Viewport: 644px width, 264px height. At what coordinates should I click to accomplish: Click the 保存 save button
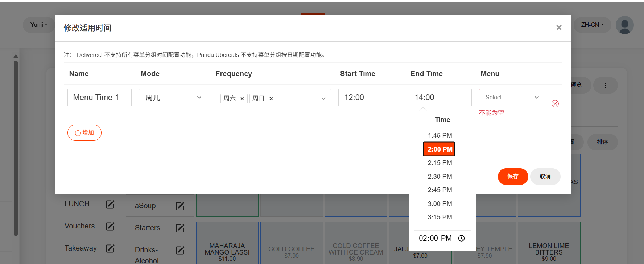513,177
